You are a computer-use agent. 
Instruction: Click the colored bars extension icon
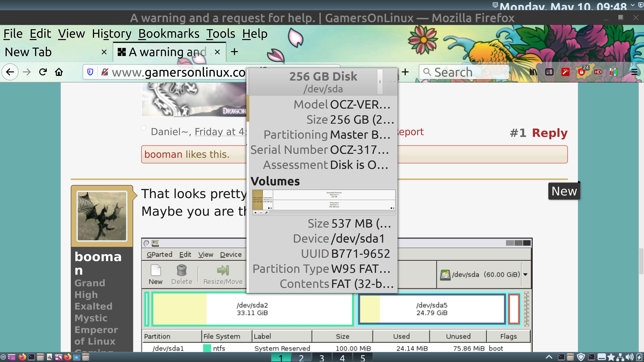point(613,72)
